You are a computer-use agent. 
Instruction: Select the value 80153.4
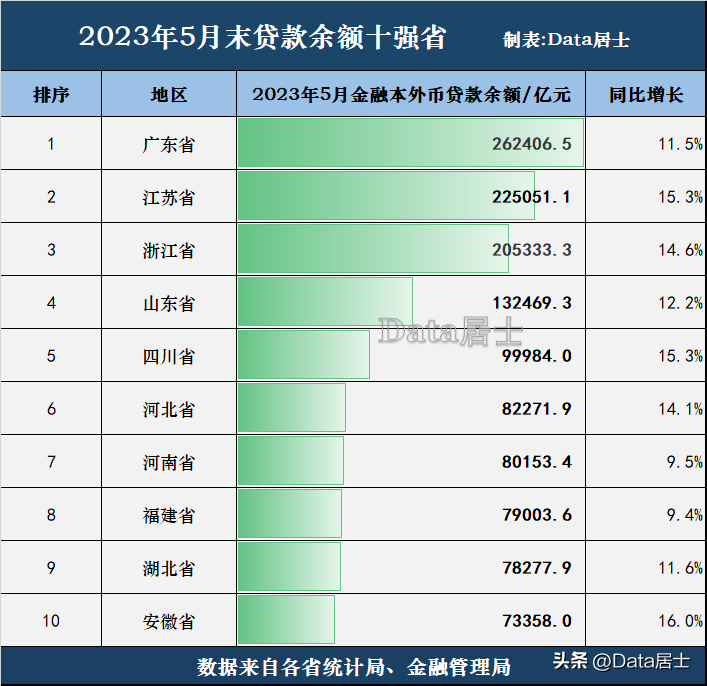pos(537,462)
